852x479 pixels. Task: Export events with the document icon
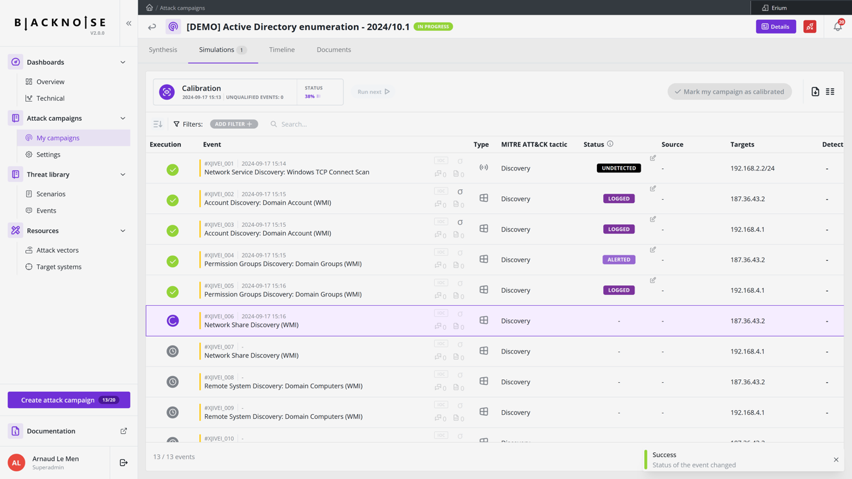(815, 92)
